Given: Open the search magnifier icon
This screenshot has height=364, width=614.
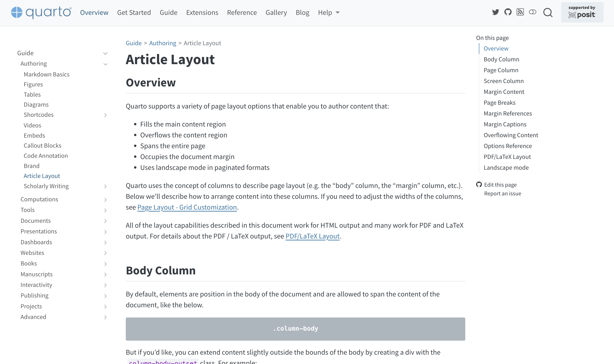Looking at the screenshot, I should coord(548,13).
